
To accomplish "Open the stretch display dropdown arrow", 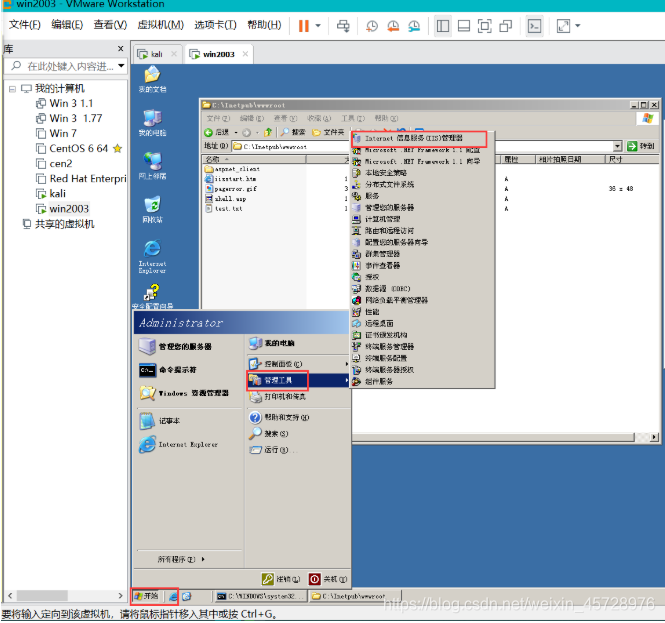I will 578,26.
